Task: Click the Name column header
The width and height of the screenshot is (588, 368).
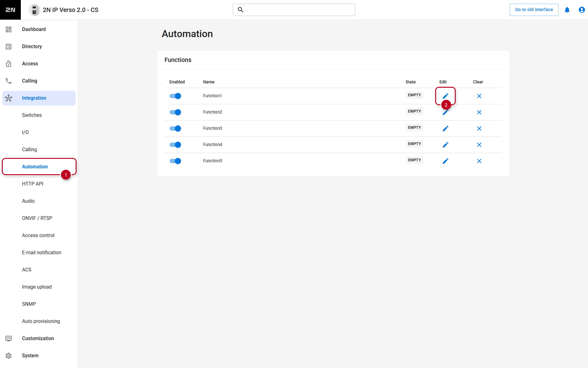Action: tap(209, 82)
